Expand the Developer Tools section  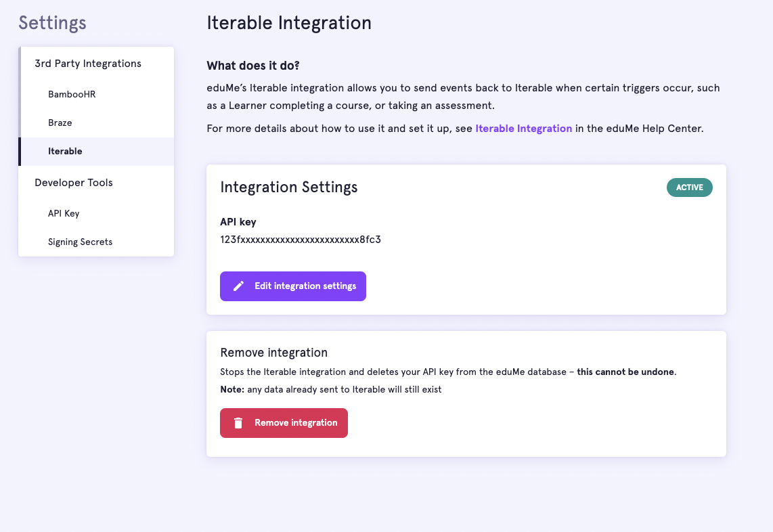tap(73, 182)
